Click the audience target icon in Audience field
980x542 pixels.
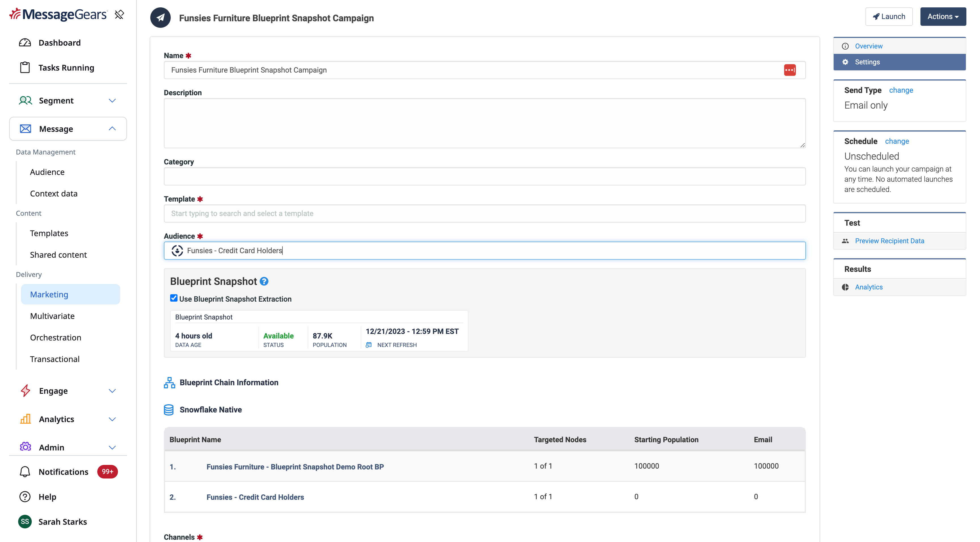(177, 251)
